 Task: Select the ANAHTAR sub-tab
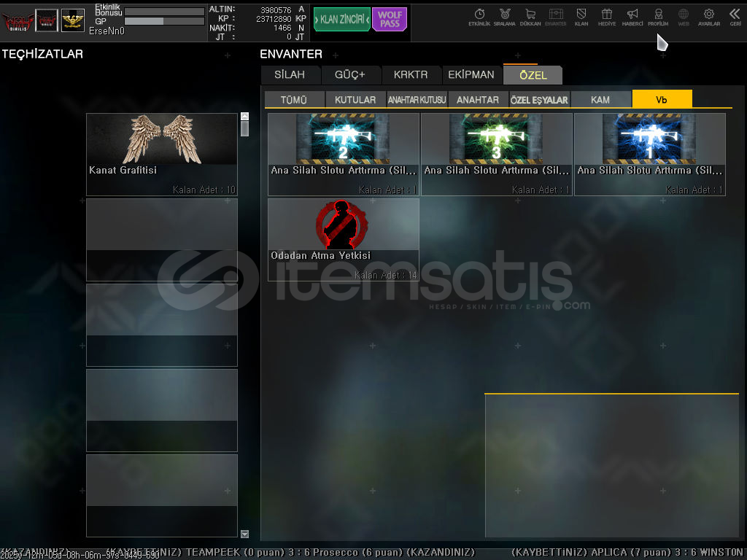coord(478,100)
